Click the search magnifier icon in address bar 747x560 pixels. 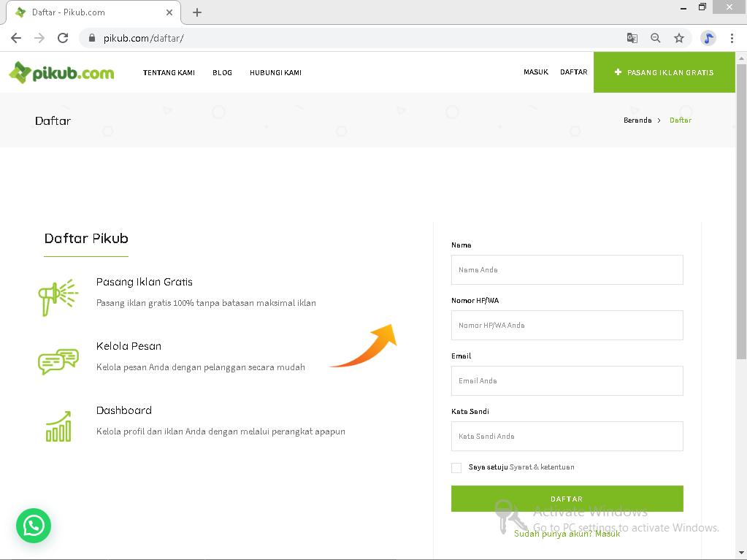tap(655, 37)
